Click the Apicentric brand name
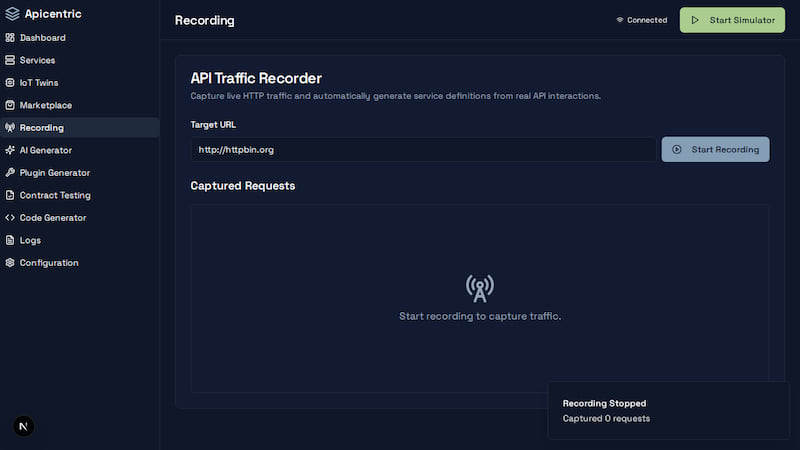 53,14
